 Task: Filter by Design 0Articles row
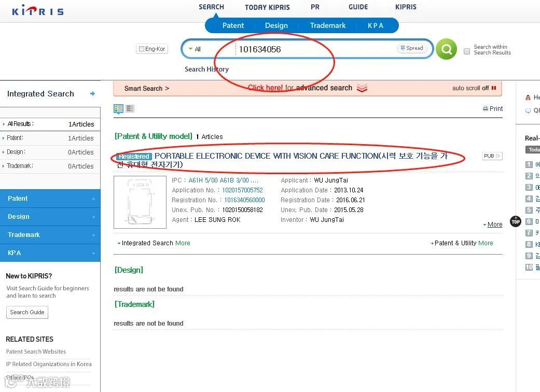point(50,152)
